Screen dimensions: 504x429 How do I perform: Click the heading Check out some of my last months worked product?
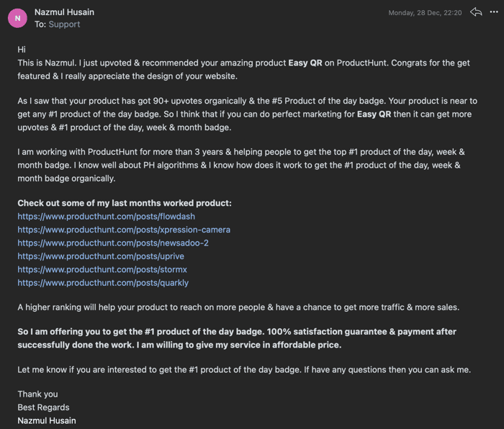(125, 203)
